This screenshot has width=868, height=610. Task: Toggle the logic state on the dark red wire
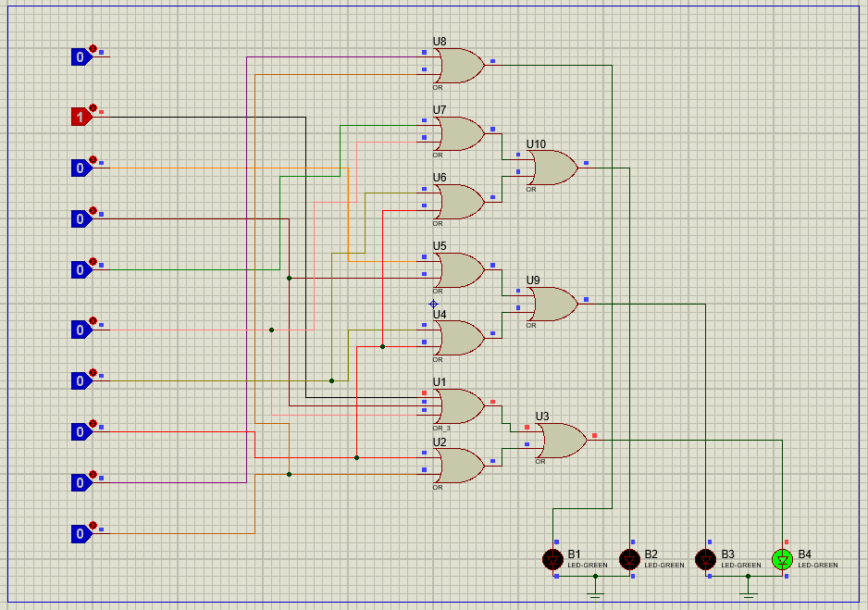(x=81, y=219)
